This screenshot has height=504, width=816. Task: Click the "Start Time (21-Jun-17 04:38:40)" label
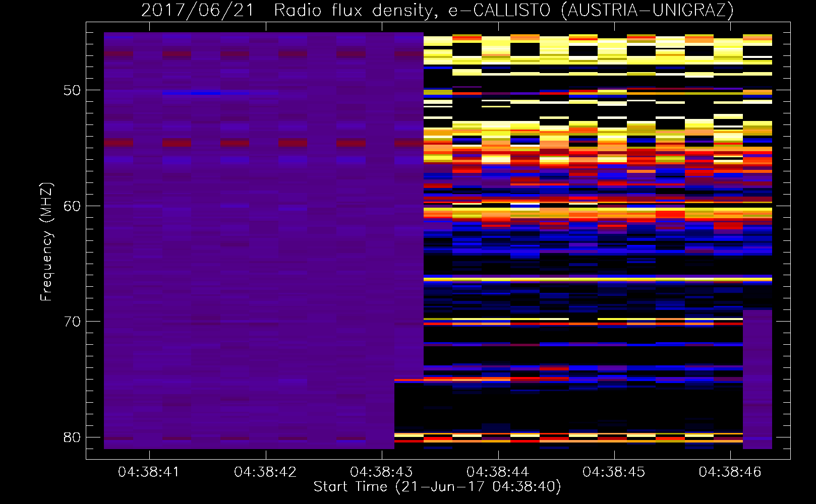click(x=437, y=487)
